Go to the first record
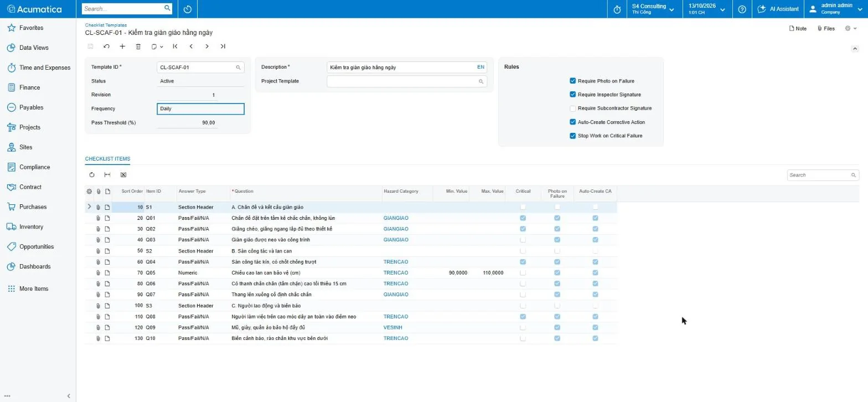 click(x=175, y=47)
